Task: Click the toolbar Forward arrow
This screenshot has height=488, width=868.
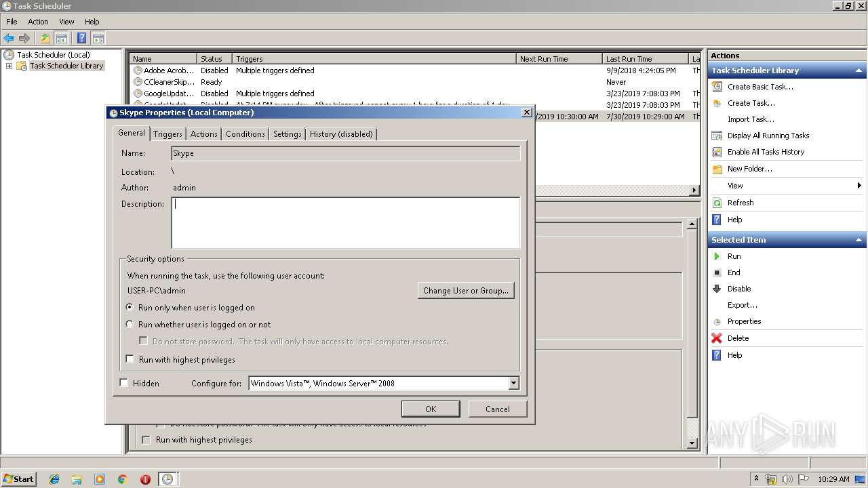Action: point(24,39)
